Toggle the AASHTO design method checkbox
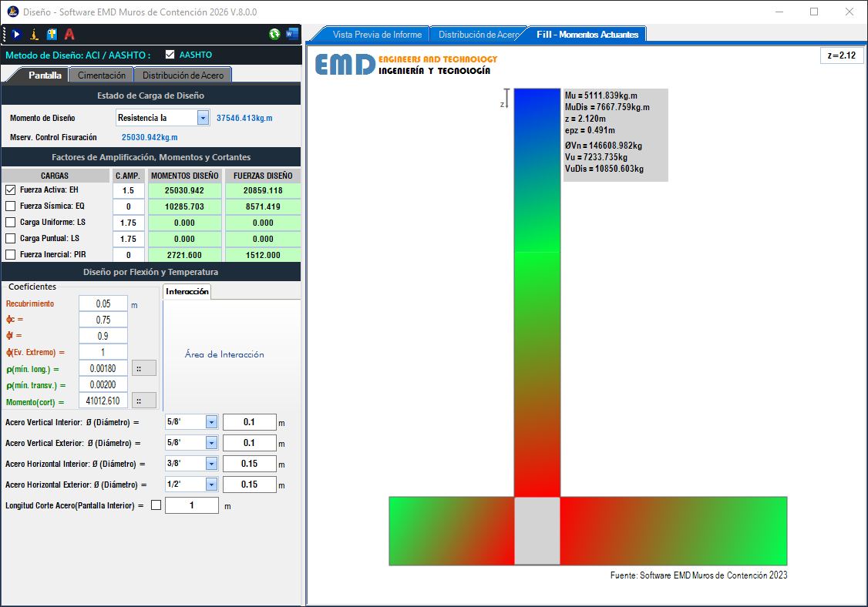Viewport: 868px width, 607px height. 170,55
